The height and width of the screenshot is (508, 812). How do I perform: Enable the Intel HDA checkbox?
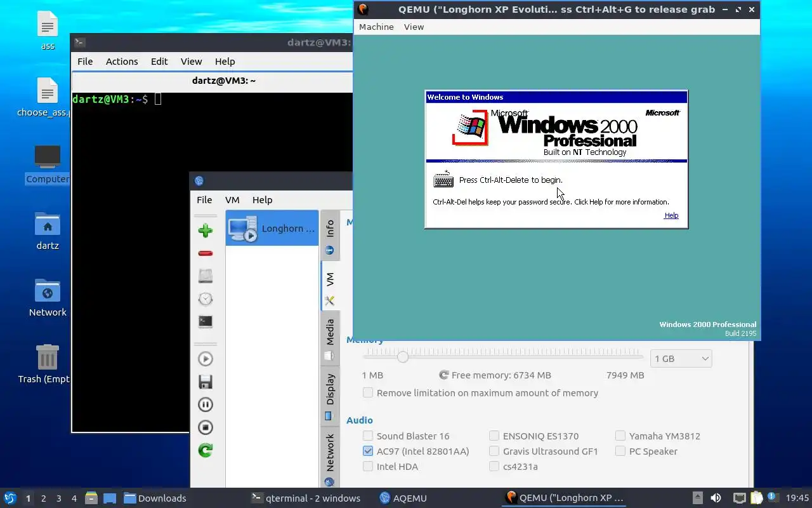(x=368, y=466)
